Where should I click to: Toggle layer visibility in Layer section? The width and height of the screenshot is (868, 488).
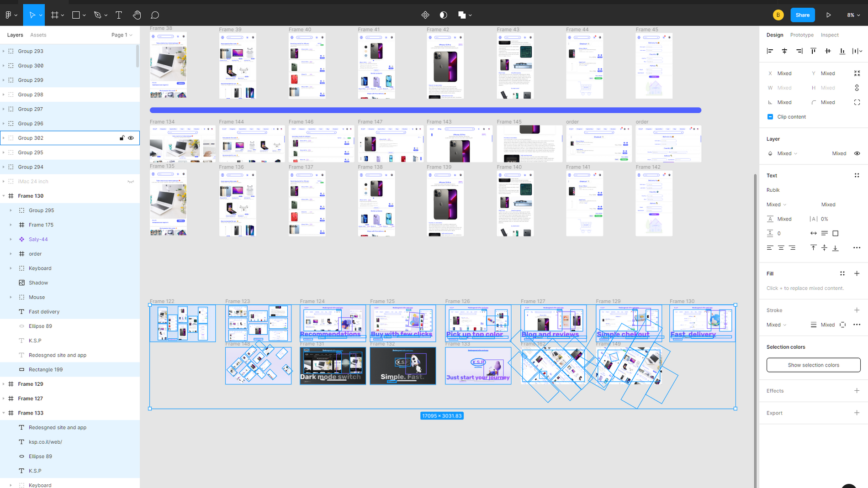tap(857, 153)
